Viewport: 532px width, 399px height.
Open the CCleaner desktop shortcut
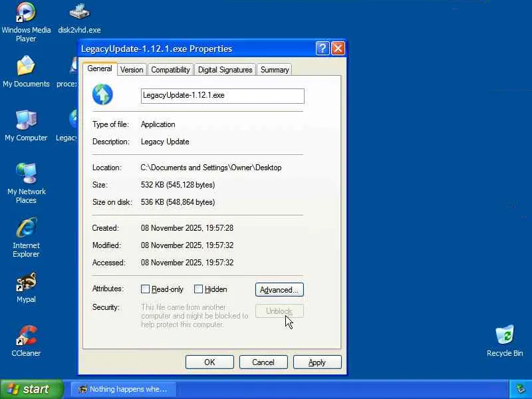(26, 341)
